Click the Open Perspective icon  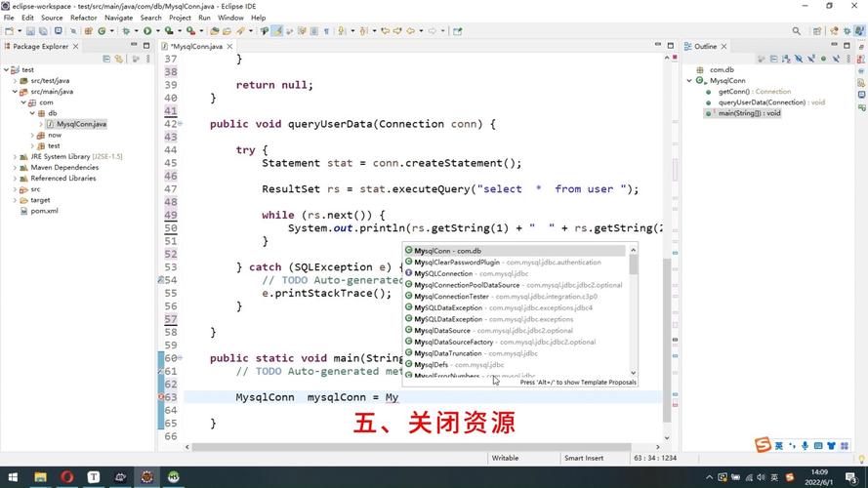coord(817,31)
